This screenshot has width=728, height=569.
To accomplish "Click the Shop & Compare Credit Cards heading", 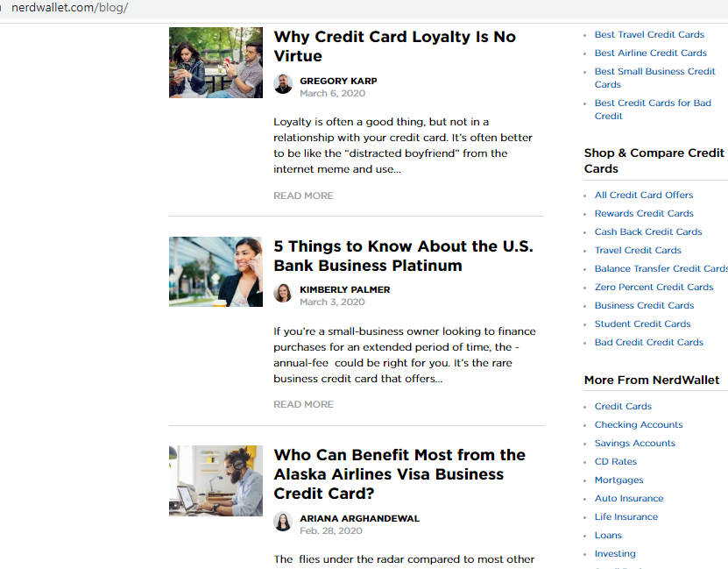I will click(x=654, y=160).
